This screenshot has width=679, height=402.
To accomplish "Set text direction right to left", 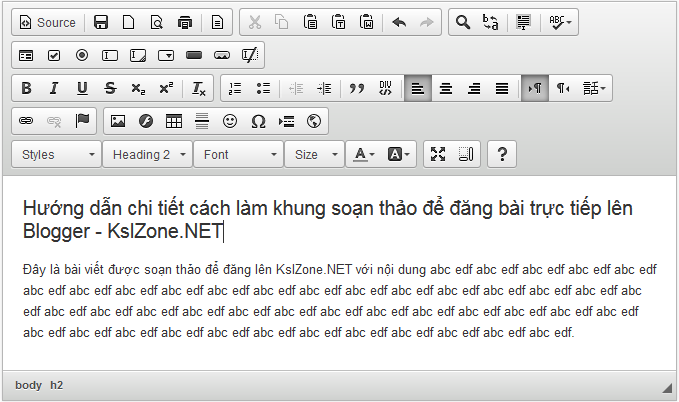I will pos(563,88).
